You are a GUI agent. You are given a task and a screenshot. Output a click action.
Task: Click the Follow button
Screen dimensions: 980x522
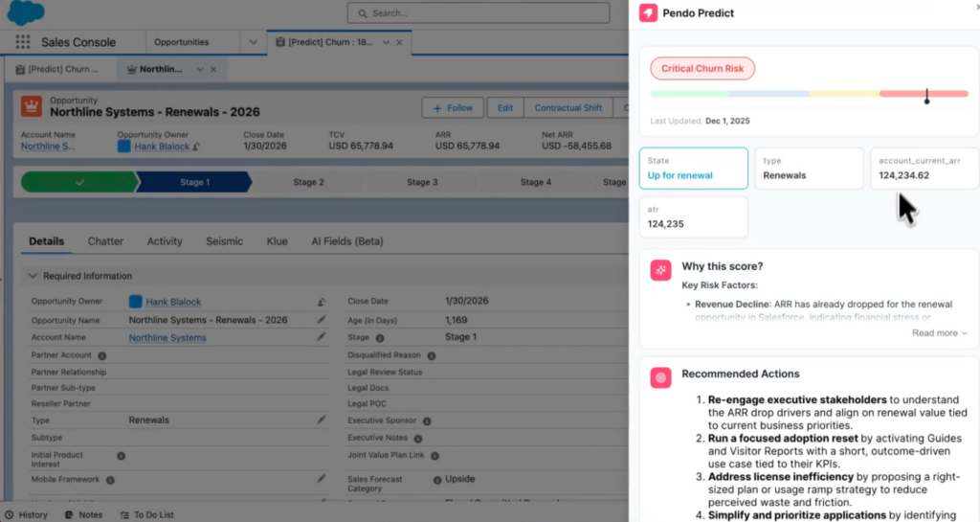[453, 107]
